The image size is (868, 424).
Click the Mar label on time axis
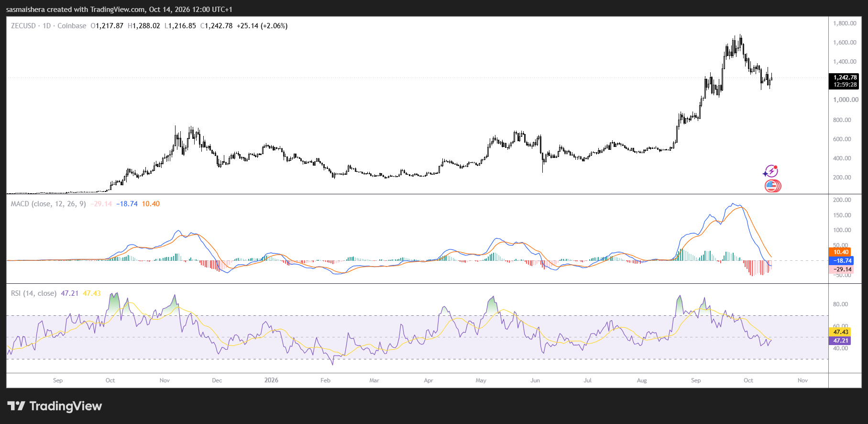(374, 380)
